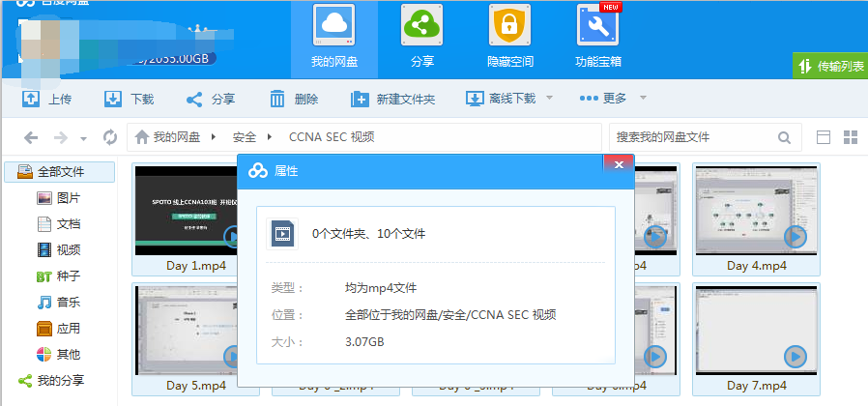This screenshot has width=868, height=406.
Task: Expand the arrow after 我的网盘 in the breadcrumb
Action: coord(214,136)
